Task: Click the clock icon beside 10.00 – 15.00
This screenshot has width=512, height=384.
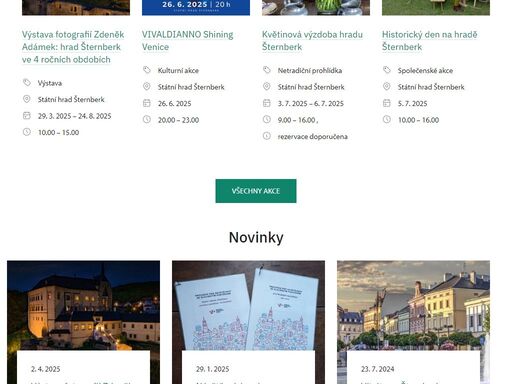Action: (x=27, y=132)
